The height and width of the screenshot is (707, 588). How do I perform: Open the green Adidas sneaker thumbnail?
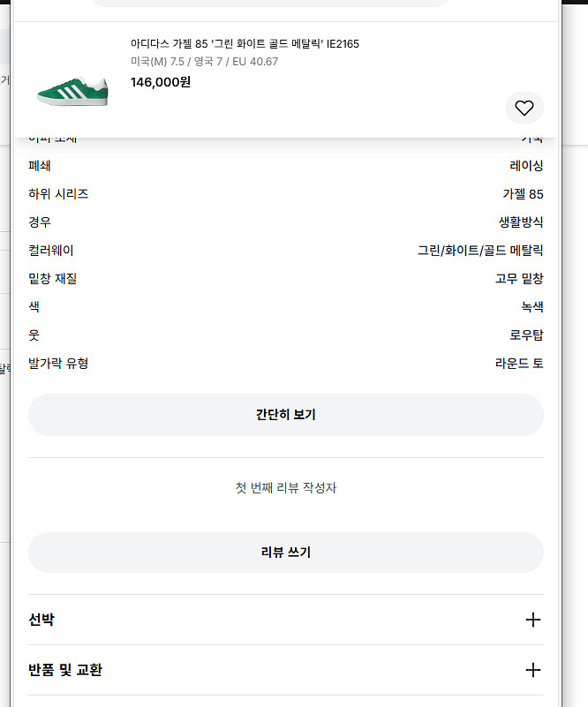(x=72, y=89)
